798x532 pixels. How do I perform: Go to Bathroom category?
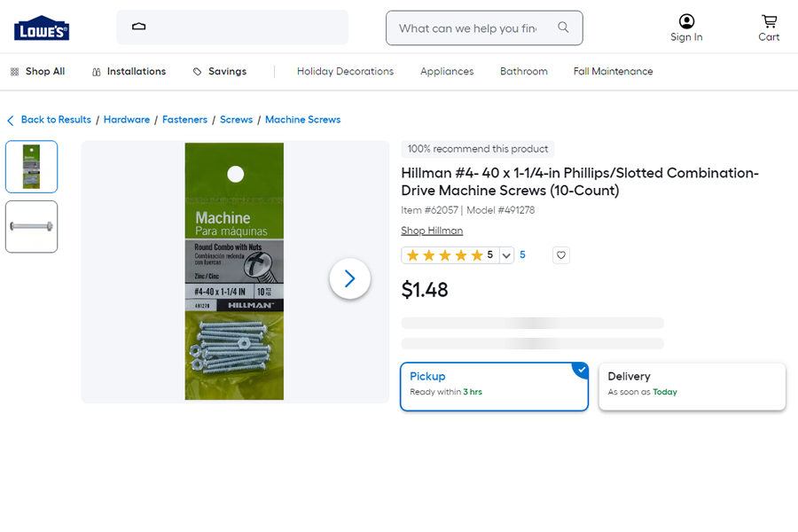524,71
